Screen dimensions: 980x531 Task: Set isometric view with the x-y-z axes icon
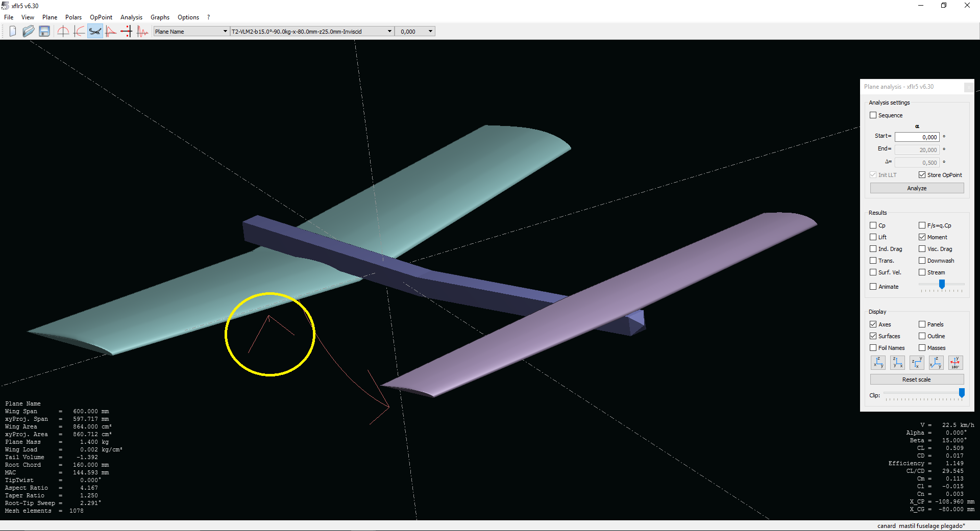936,363
